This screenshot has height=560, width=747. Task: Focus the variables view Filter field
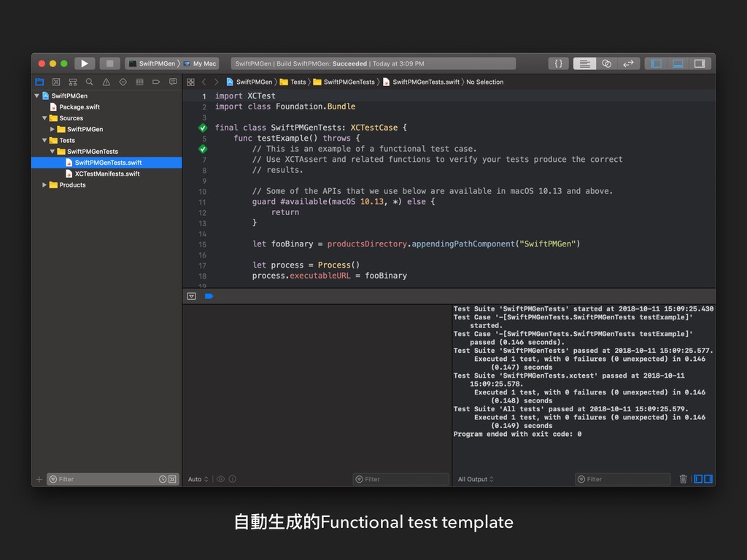click(x=401, y=479)
